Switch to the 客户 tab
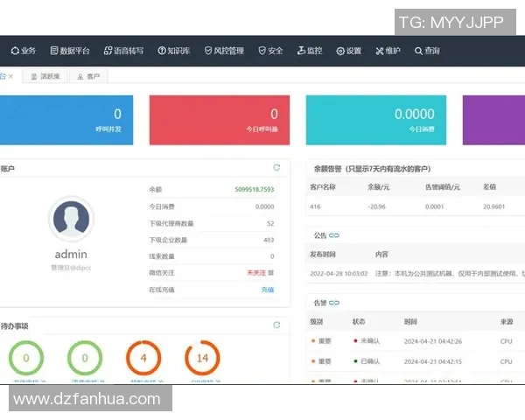 [88, 76]
